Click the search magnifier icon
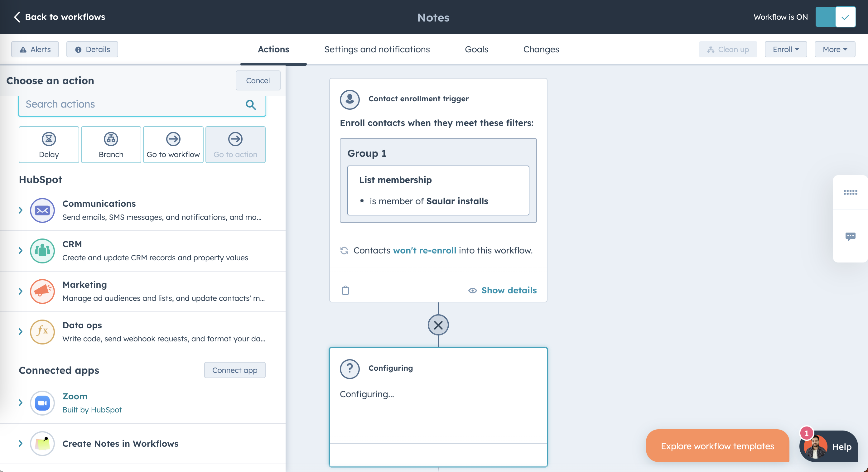 (251, 104)
